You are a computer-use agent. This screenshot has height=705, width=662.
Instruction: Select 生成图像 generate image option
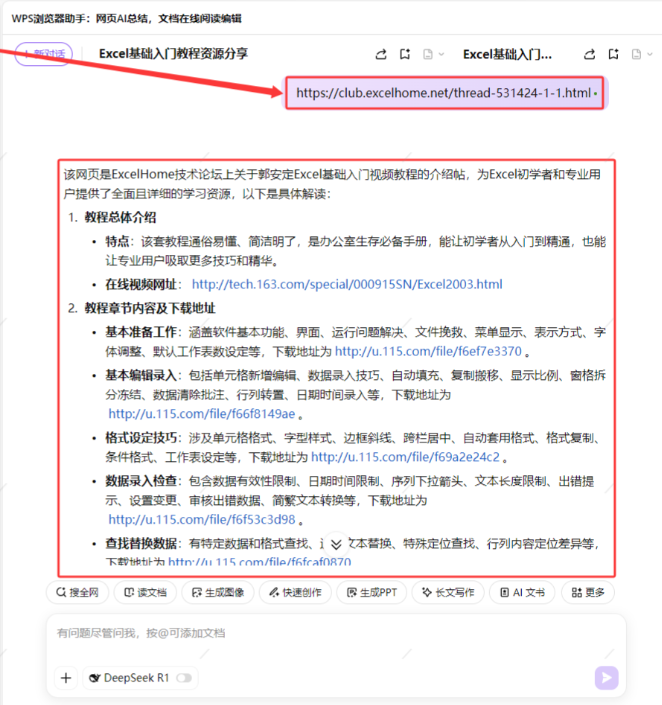(x=218, y=593)
